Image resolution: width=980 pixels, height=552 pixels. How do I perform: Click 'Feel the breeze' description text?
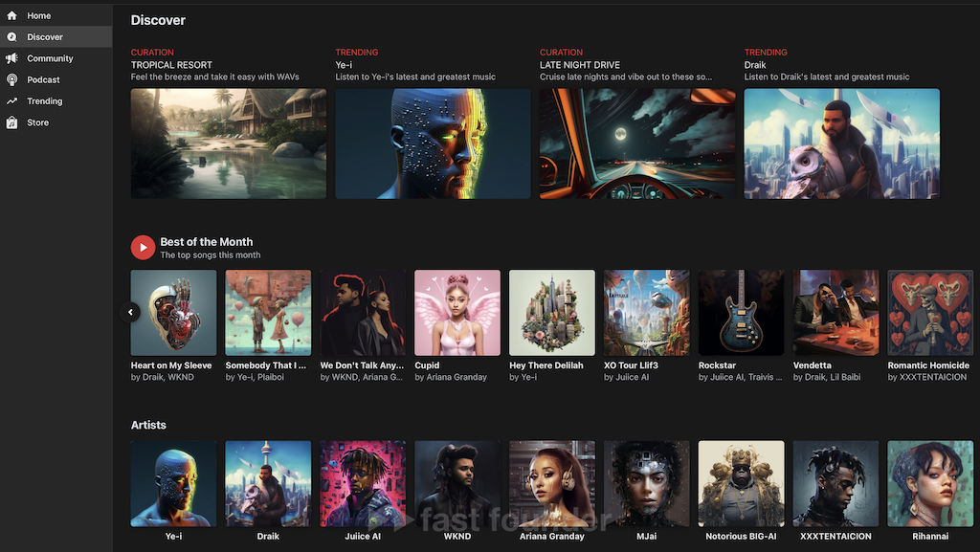point(214,77)
